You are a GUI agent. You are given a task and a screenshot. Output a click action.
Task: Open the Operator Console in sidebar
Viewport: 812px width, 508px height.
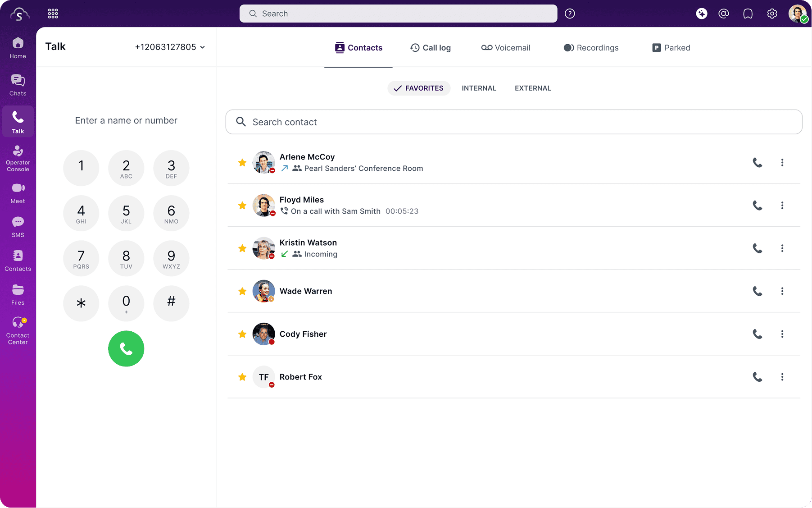(x=18, y=158)
